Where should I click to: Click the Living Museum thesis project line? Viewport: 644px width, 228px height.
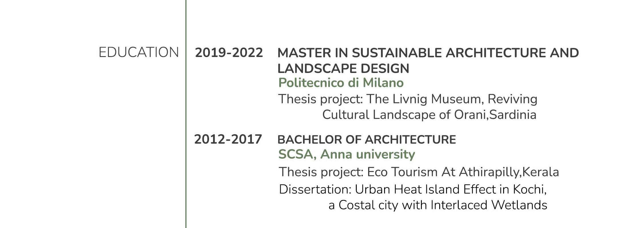408,99
